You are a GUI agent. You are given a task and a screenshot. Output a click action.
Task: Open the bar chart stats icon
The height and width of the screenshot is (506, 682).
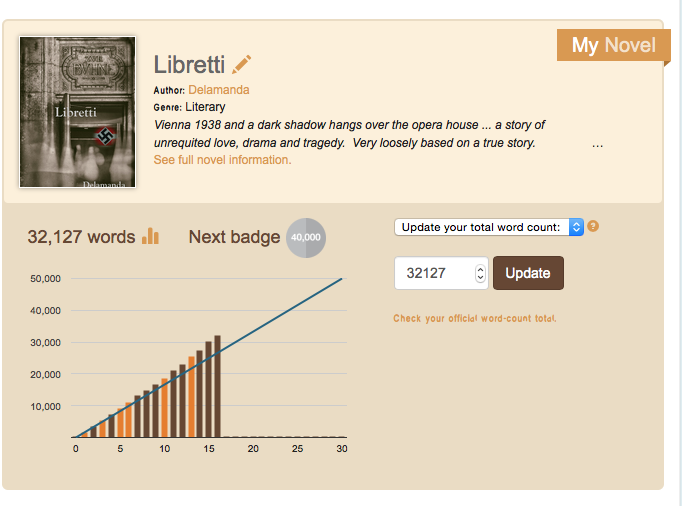(150, 236)
